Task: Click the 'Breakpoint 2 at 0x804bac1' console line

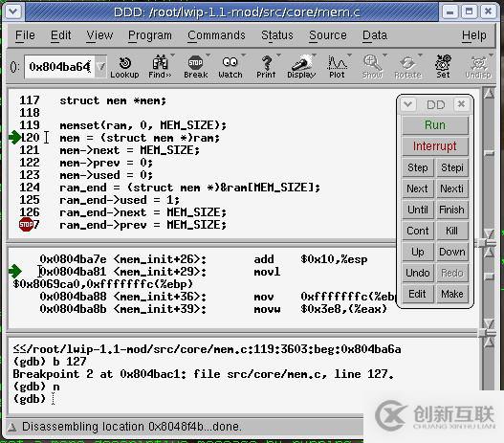Action: tap(203, 374)
